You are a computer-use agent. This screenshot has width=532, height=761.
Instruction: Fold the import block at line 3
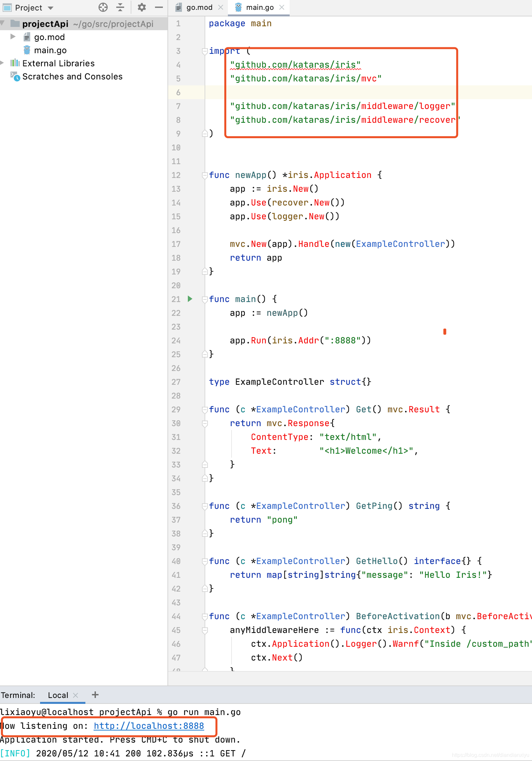click(205, 51)
